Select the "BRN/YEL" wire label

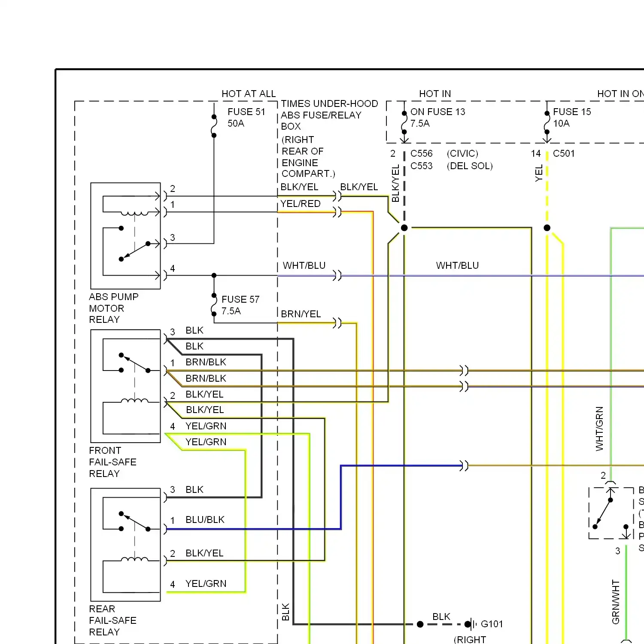(x=301, y=314)
